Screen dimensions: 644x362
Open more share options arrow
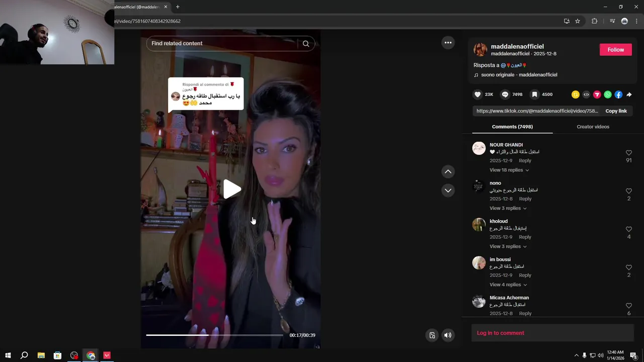point(629,95)
